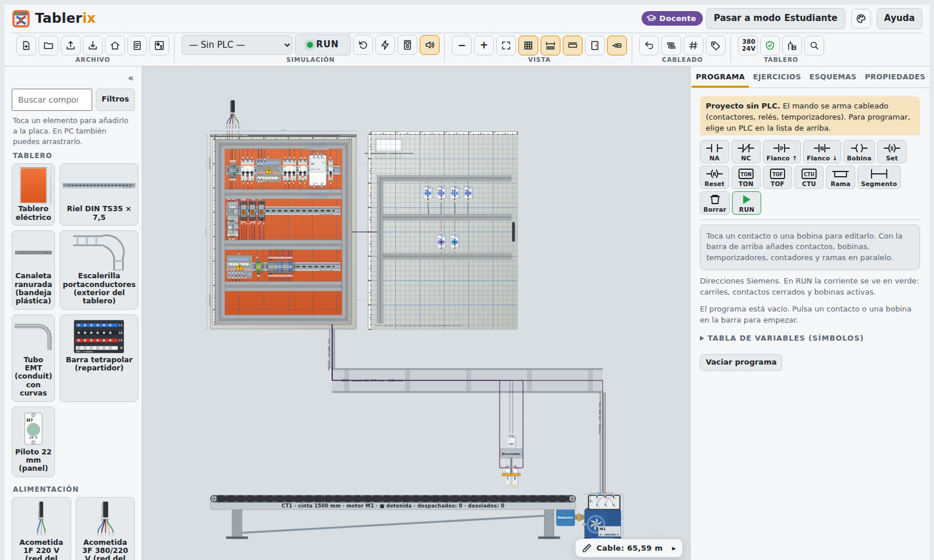The height and width of the screenshot is (560, 934).
Task: Reset the simulation with circular arrow icon
Action: point(363,45)
